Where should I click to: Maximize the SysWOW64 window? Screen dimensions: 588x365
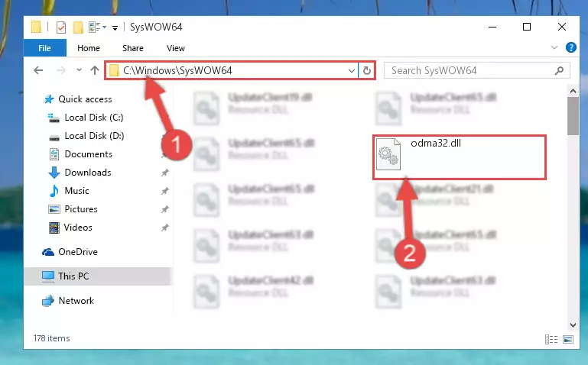coord(527,27)
